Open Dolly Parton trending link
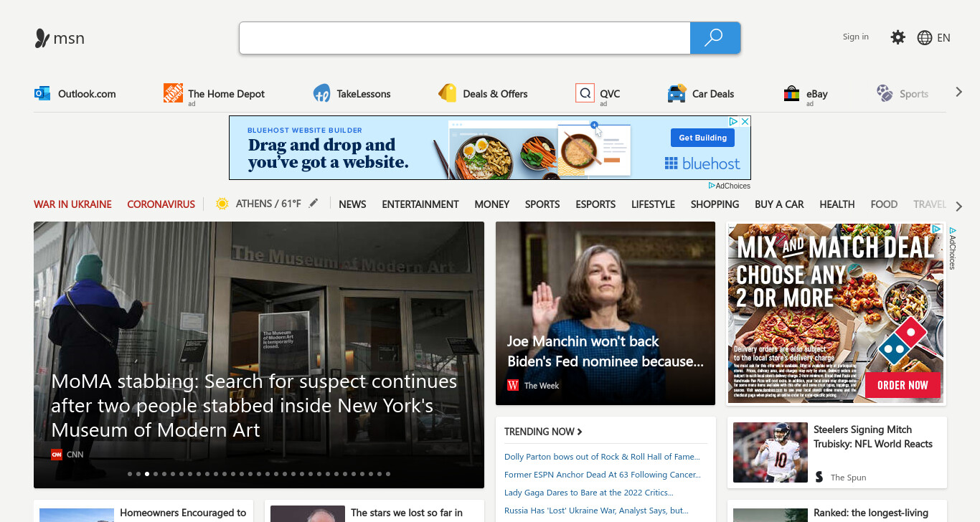The image size is (980, 522). (602, 457)
